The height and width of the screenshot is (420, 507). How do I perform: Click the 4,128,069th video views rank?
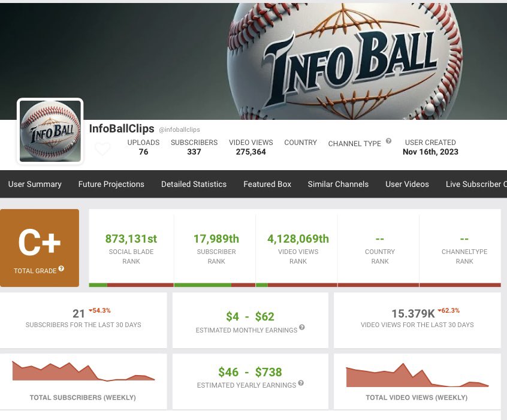[x=298, y=238]
